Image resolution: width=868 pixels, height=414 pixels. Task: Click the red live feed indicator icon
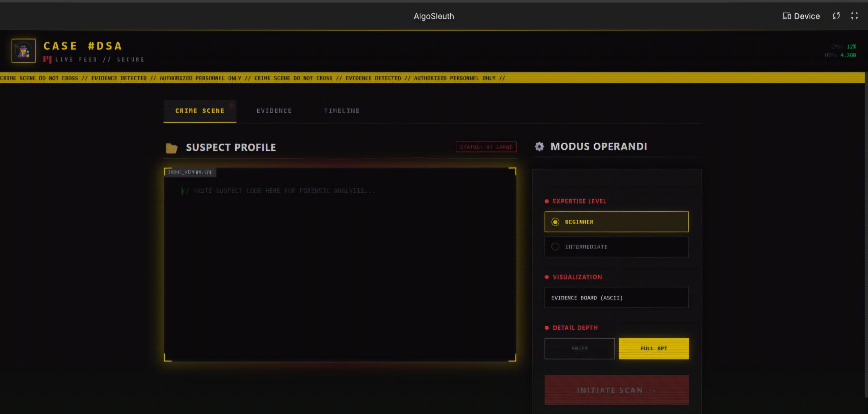pos(47,60)
